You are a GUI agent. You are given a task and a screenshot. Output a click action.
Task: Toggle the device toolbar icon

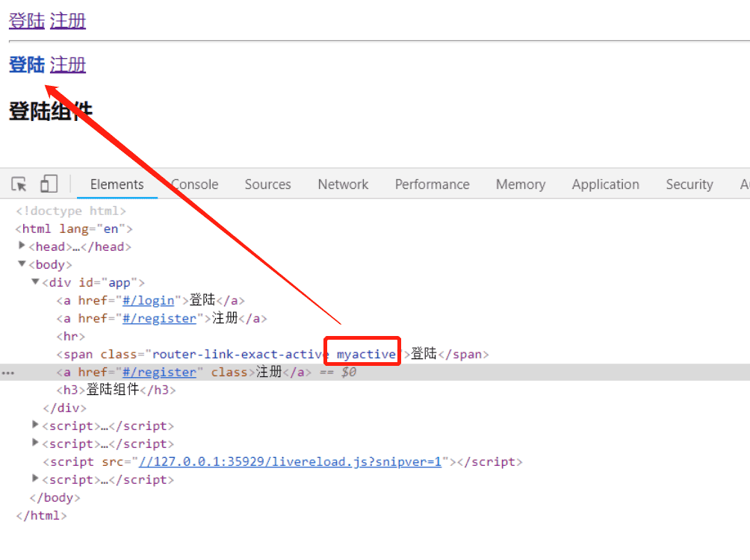(x=49, y=184)
